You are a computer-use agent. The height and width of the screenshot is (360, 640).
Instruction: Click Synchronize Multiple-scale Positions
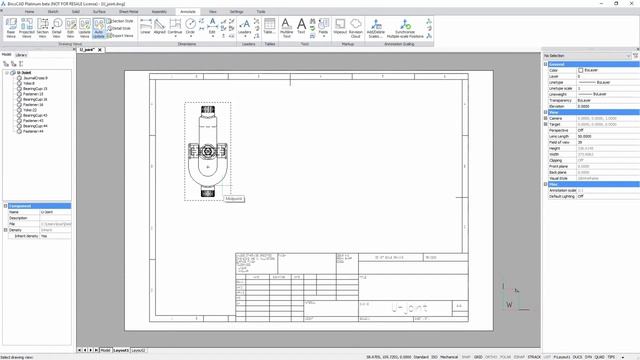point(405,28)
